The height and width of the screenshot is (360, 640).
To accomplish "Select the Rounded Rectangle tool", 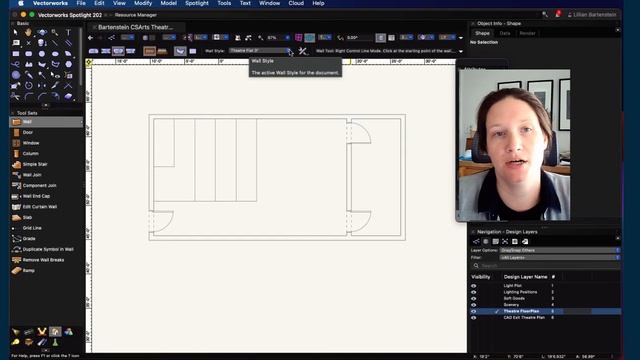I will pos(28,53).
